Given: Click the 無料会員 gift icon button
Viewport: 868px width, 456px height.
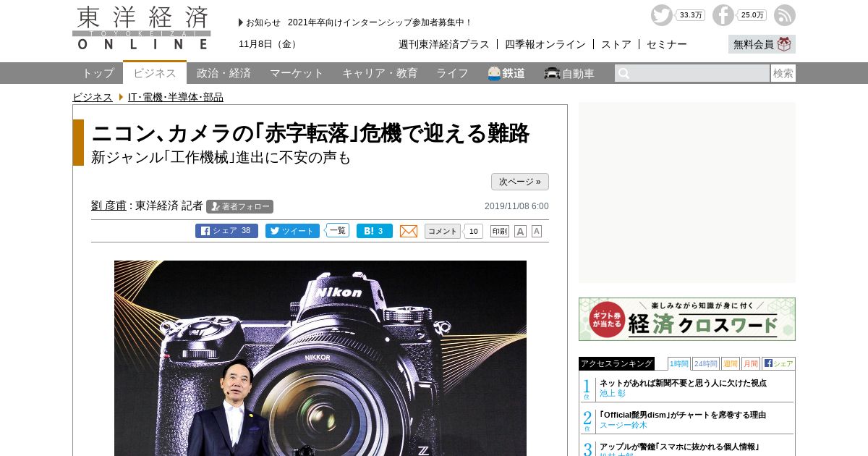Looking at the screenshot, I should point(762,44).
